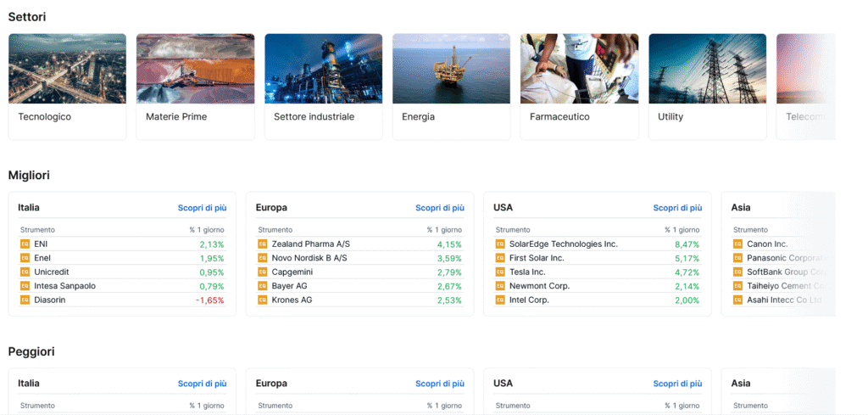The width and height of the screenshot is (868, 415).
Task: Select the Capgemini stock name
Action: 292,272
